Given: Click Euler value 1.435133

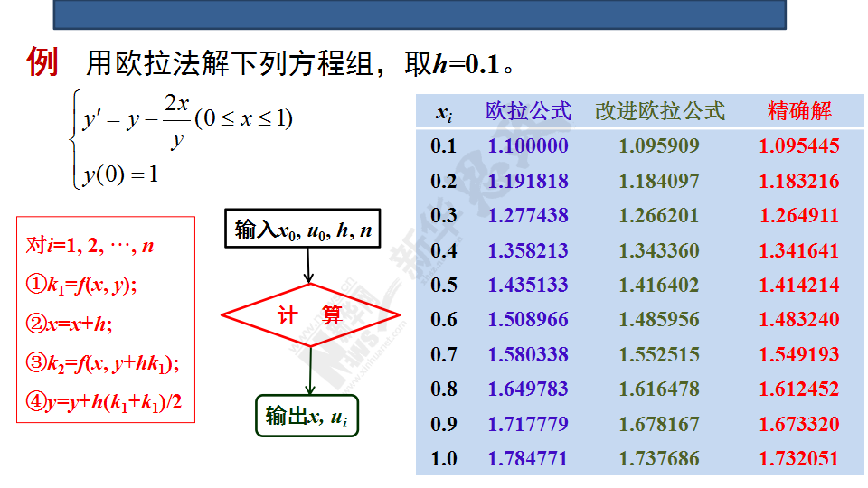Looking at the screenshot, I should tap(528, 285).
